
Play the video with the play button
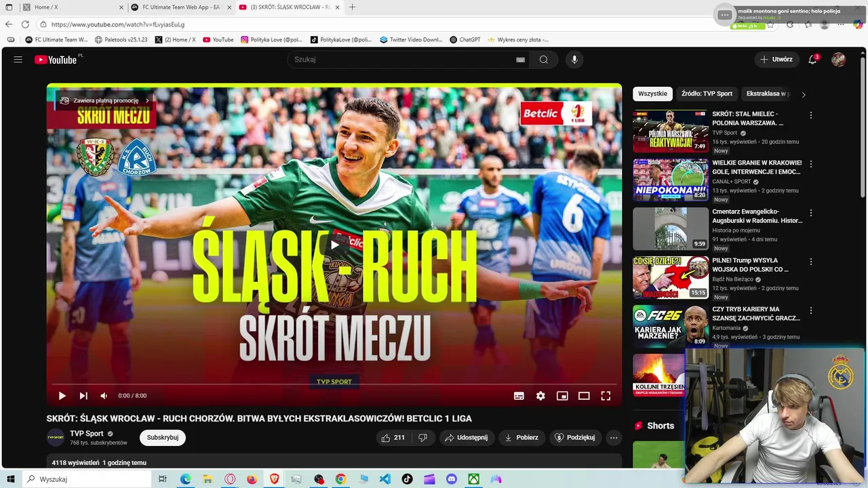pyautogui.click(x=62, y=396)
